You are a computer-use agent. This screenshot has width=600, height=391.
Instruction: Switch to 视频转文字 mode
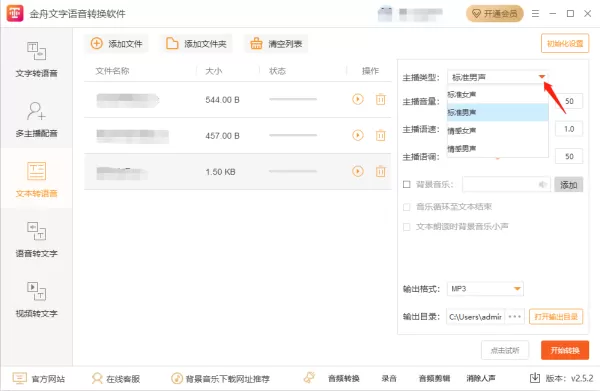(x=36, y=299)
